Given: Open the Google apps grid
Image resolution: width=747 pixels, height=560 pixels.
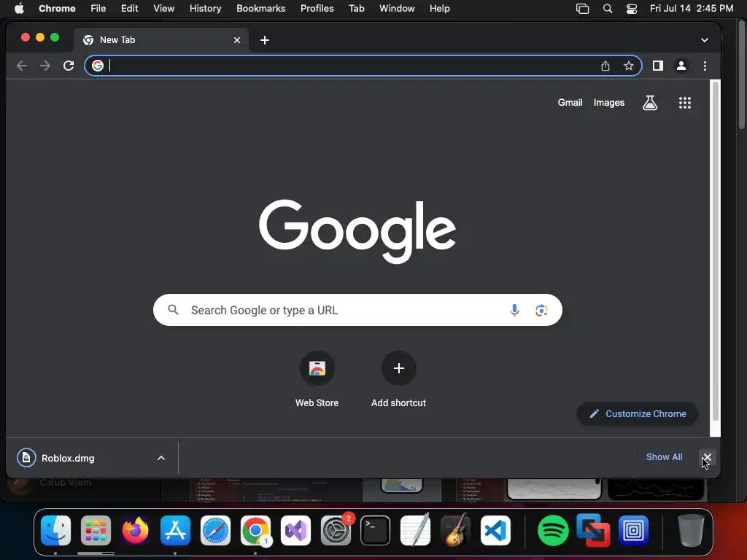Looking at the screenshot, I should pos(685,103).
